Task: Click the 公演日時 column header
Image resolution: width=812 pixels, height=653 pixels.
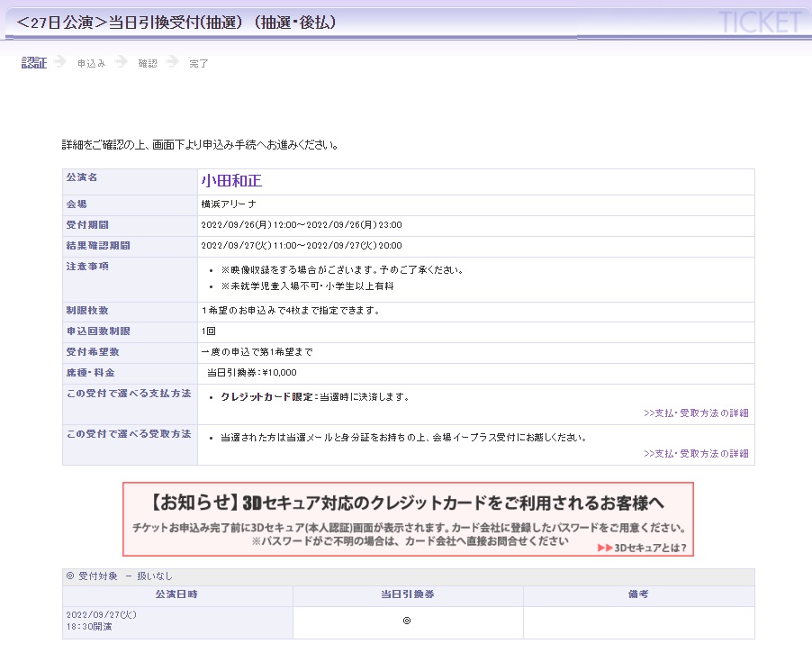Action: pyautogui.click(x=176, y=594)
